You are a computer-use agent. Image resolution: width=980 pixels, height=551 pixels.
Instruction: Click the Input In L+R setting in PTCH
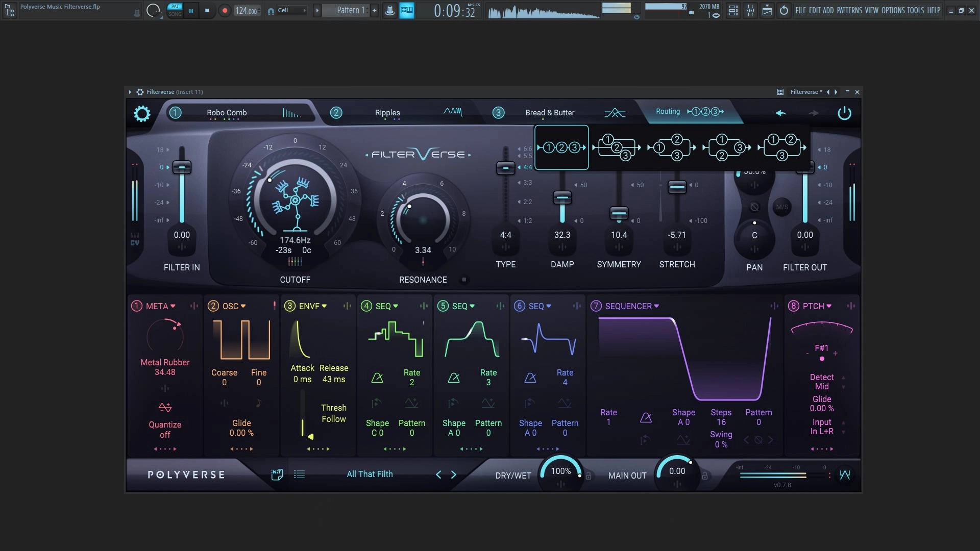pos(822,427)
